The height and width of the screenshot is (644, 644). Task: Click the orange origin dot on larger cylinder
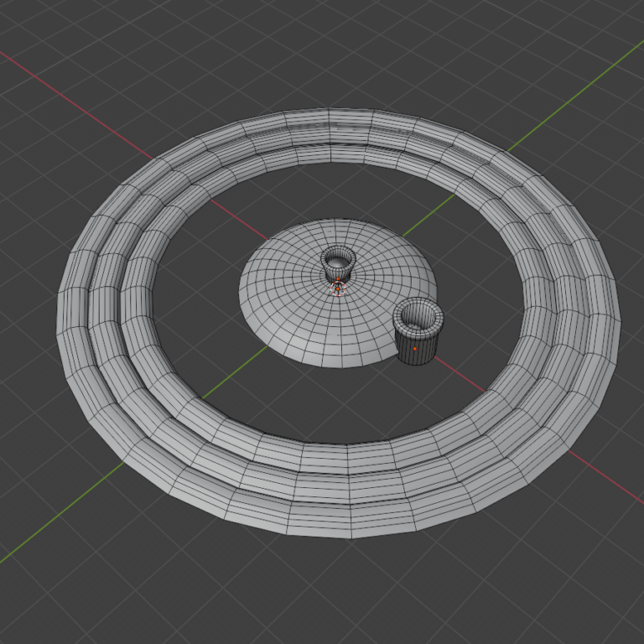(414, 347)
